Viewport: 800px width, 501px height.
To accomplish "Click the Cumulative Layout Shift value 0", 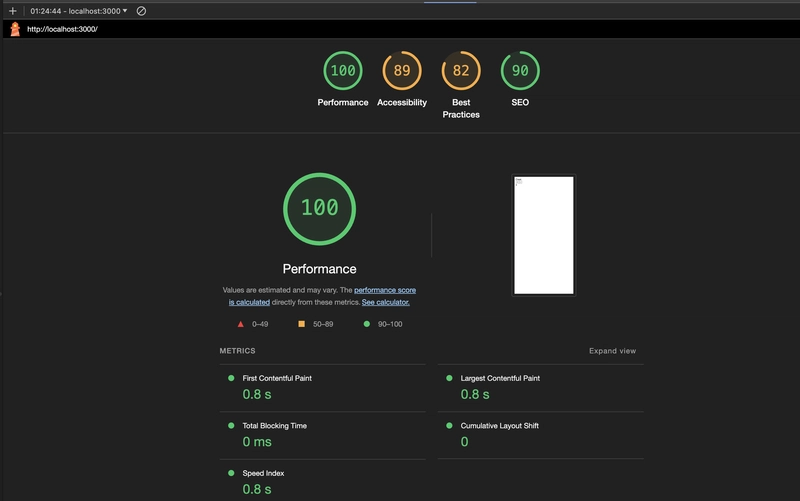I will pos(464,442).
